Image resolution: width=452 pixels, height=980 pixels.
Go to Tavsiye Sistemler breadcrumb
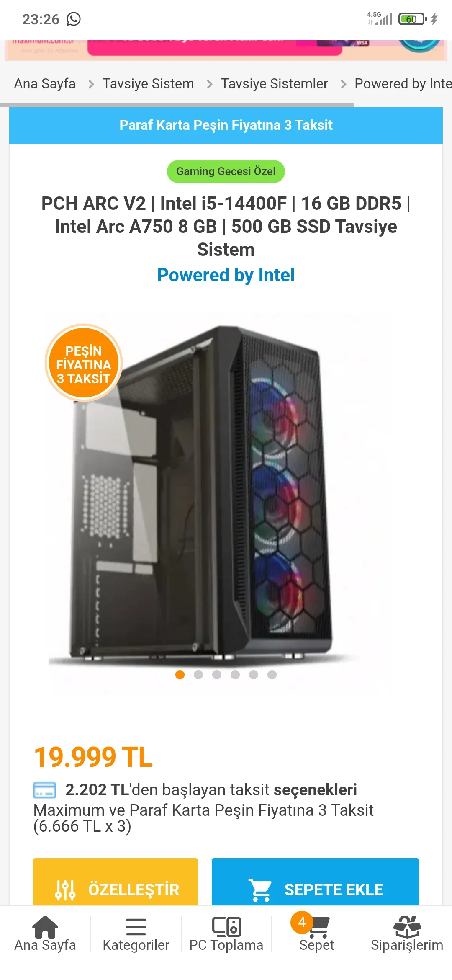pyautogui.click(x=274, y=84)
